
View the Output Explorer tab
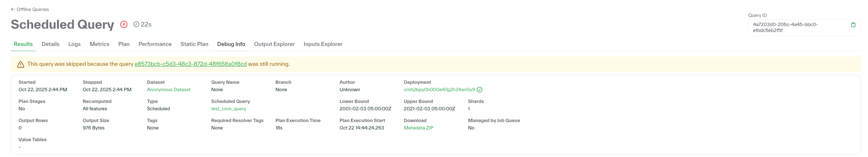click(274, 44)
